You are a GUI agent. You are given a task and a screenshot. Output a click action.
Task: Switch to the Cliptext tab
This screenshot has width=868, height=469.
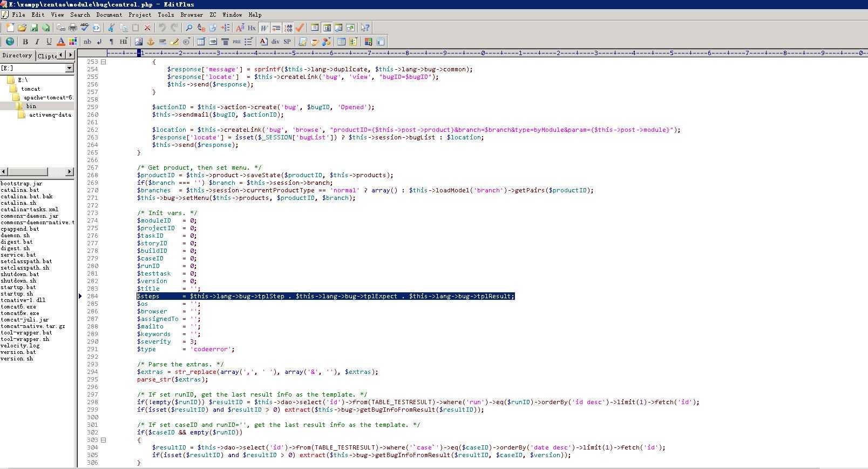47,56
